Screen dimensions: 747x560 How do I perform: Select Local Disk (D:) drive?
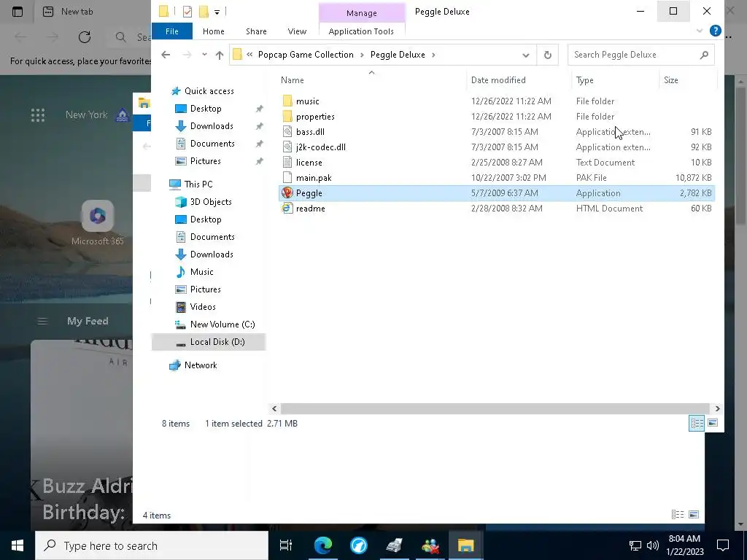[x=217, y=342]
